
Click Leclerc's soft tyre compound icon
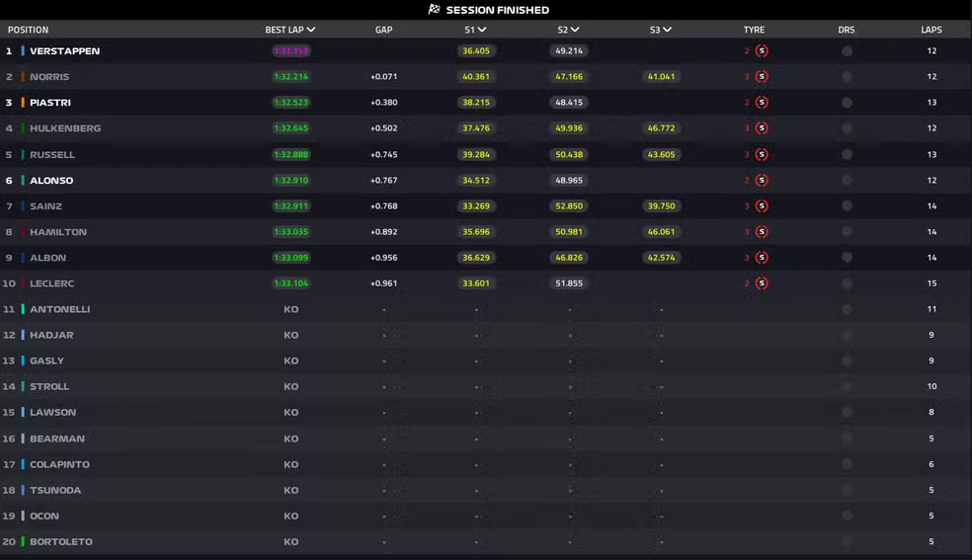click(x=762, y=283)
